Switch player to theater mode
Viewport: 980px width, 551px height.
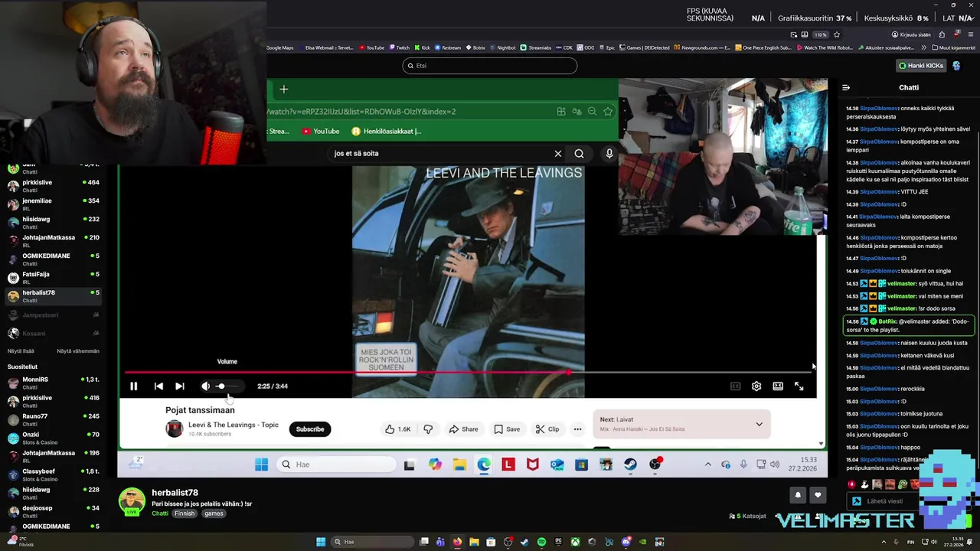pos(778,386)
